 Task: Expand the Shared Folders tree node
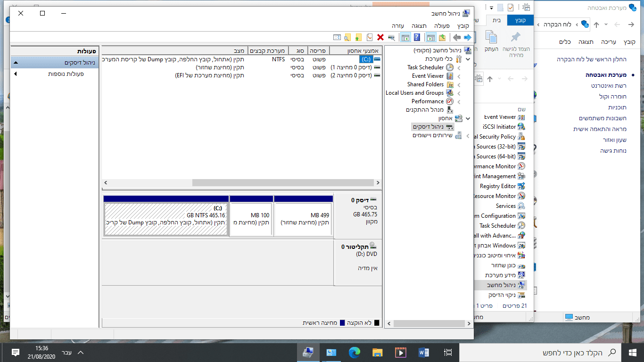[459, 84]
